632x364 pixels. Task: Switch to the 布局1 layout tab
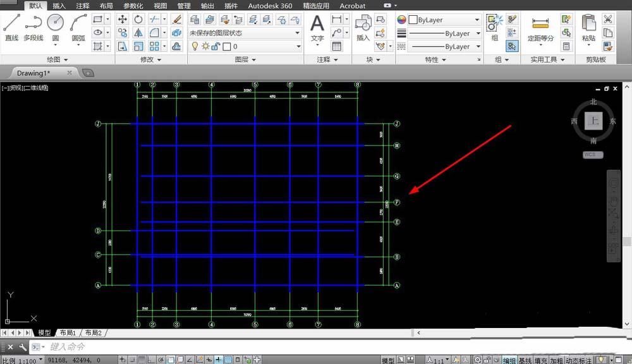tap(68, 332)
